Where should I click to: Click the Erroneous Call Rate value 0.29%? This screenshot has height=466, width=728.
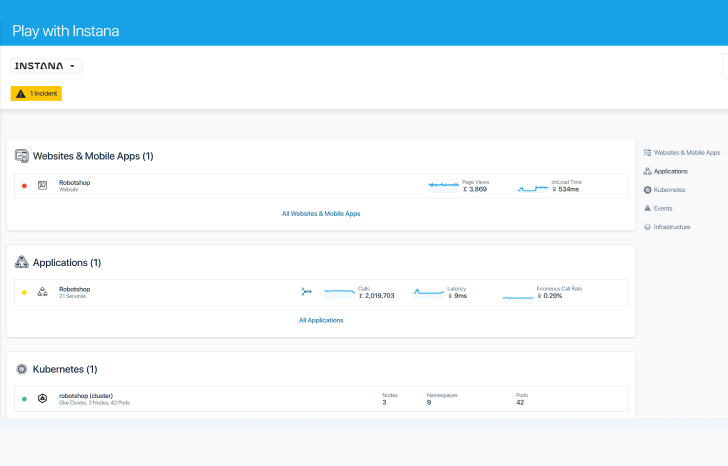[550, 296]
